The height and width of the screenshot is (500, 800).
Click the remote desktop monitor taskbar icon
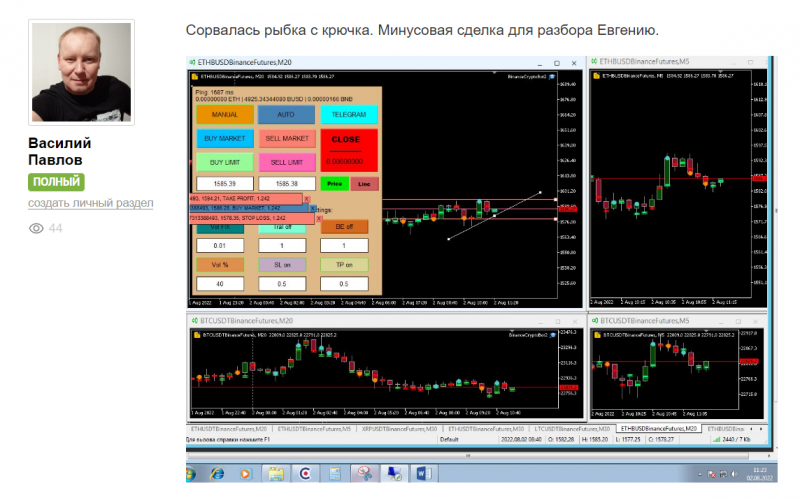pos(394,474)
